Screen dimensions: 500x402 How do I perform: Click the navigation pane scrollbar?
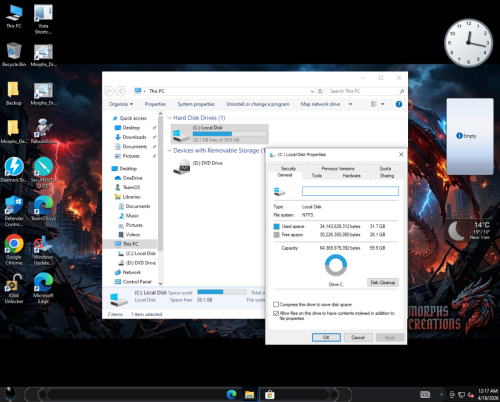160,184
